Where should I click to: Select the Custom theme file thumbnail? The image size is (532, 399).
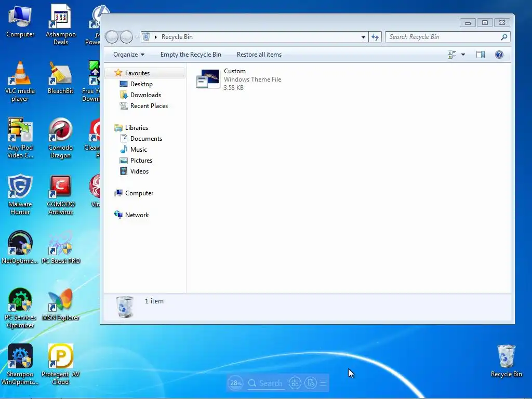click(x=208, y=79)
